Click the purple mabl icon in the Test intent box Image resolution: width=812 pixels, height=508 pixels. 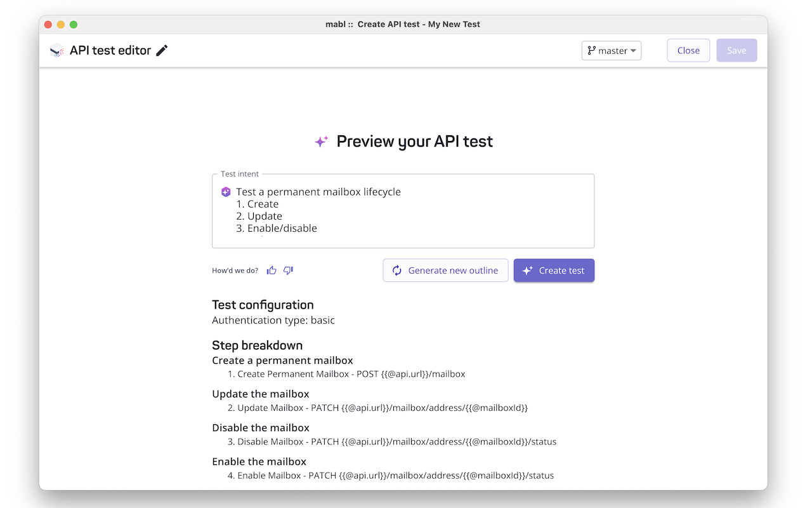click(x=226, y=192)
